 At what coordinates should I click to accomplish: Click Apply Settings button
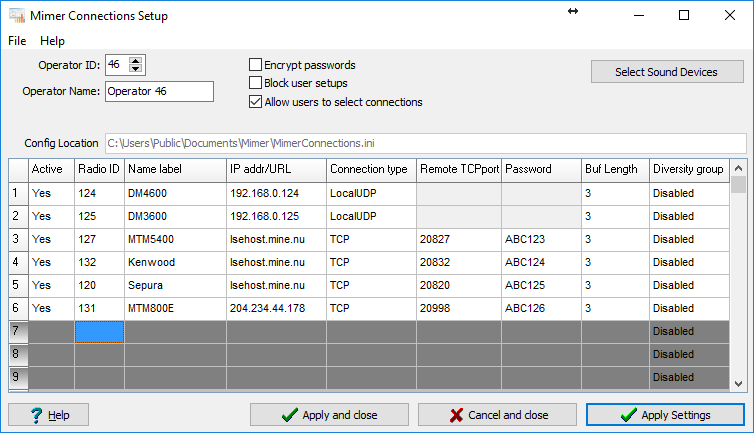point(665,415)
